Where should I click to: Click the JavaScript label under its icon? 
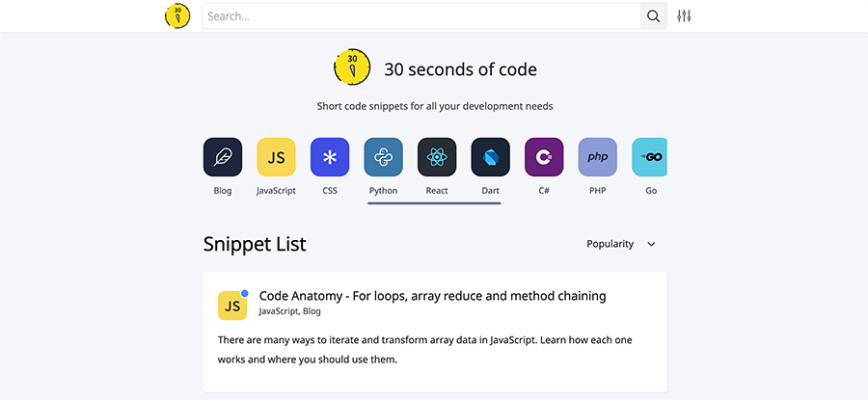click(276, 190)
